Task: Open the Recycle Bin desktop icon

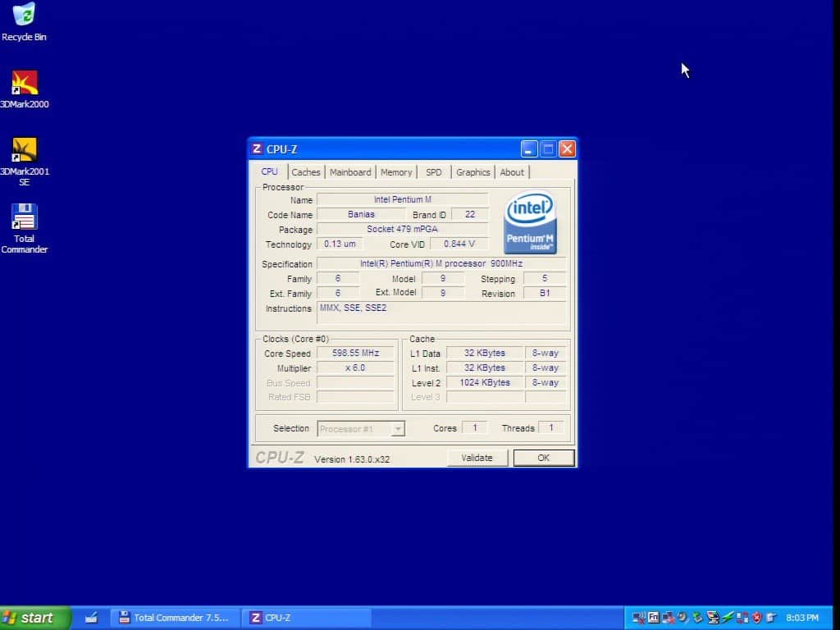Action: (24, 21)
